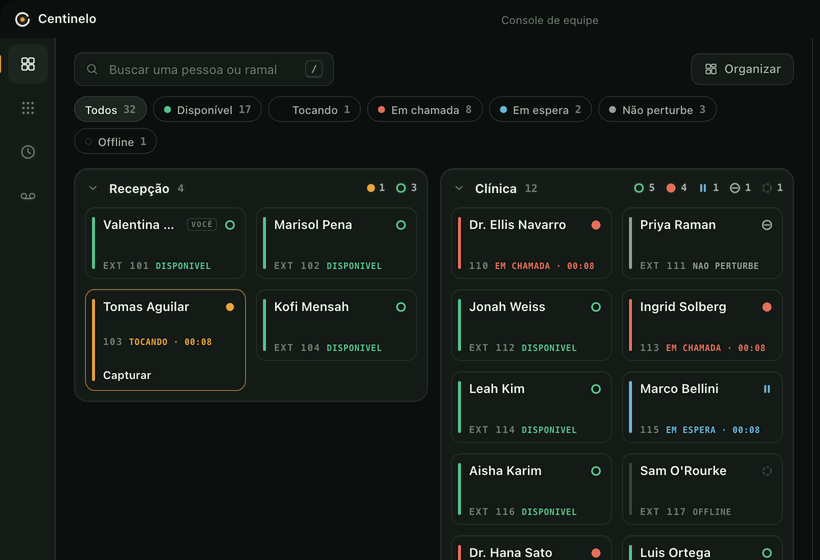
Task: Click Clínica header offline count icon
Action: 767,188
